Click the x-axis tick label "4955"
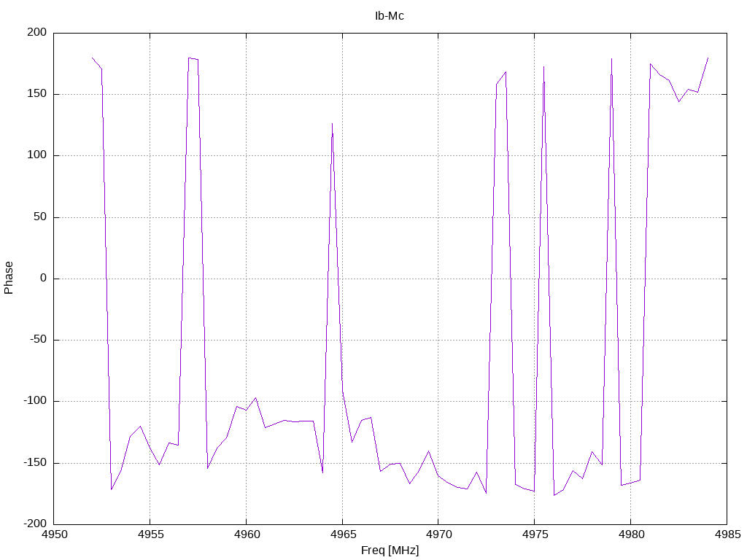747x560 pixels. pos(150,534)
